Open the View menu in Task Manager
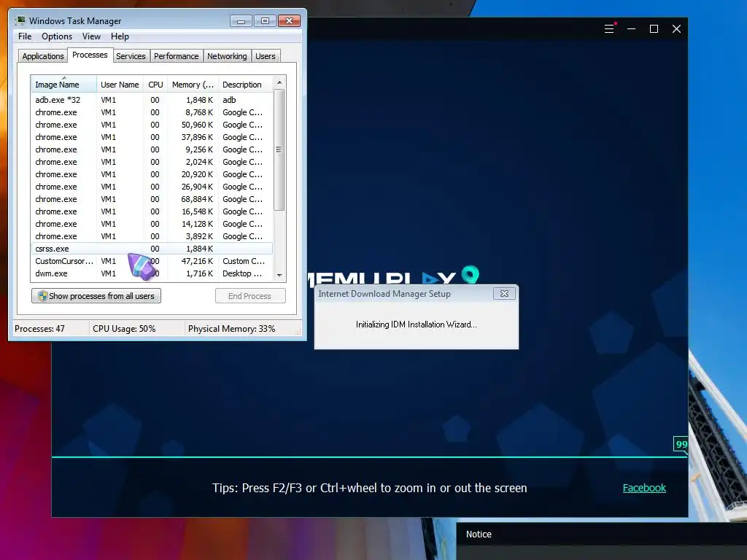This screenshot has width=747, height=560. pos(91,36)
